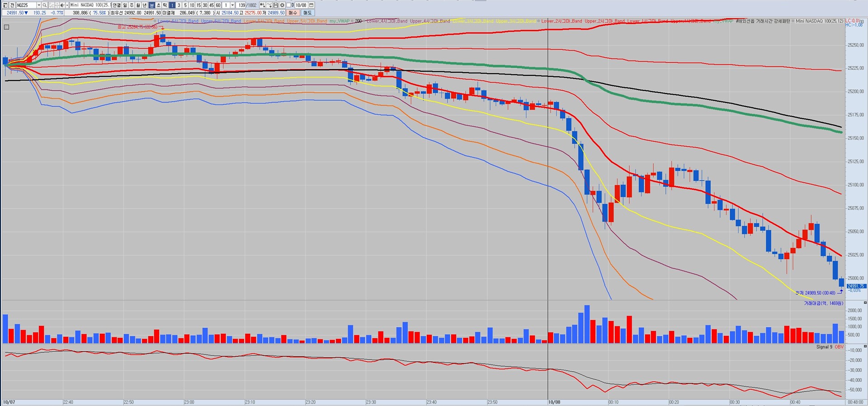Click the 23:00 time label on the time axis
868x406 pixels.
pyautogui.click(x=189, y=402)
